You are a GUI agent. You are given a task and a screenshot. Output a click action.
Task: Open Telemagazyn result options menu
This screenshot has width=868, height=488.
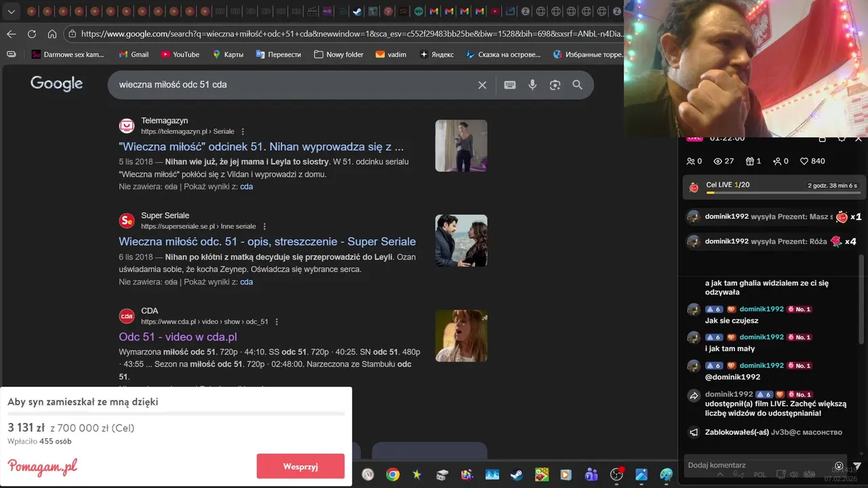(x=243, y=131)
